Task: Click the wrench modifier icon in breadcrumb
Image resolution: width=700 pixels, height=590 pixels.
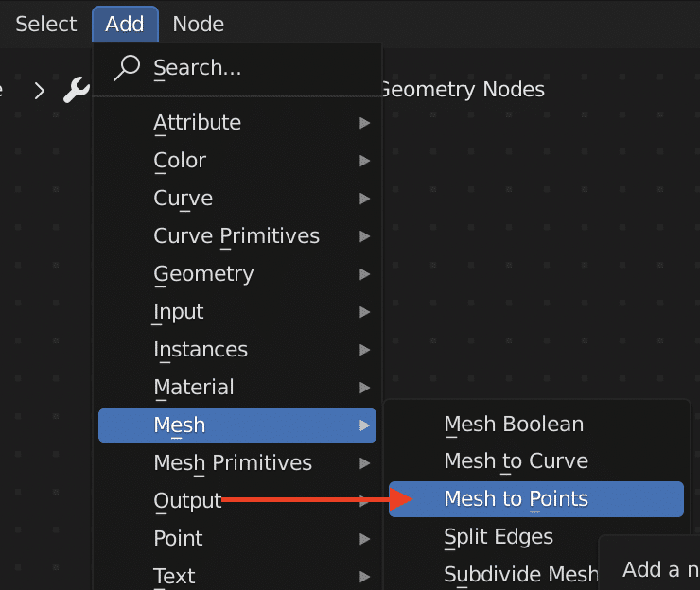Action: click(x=76, y=90)
